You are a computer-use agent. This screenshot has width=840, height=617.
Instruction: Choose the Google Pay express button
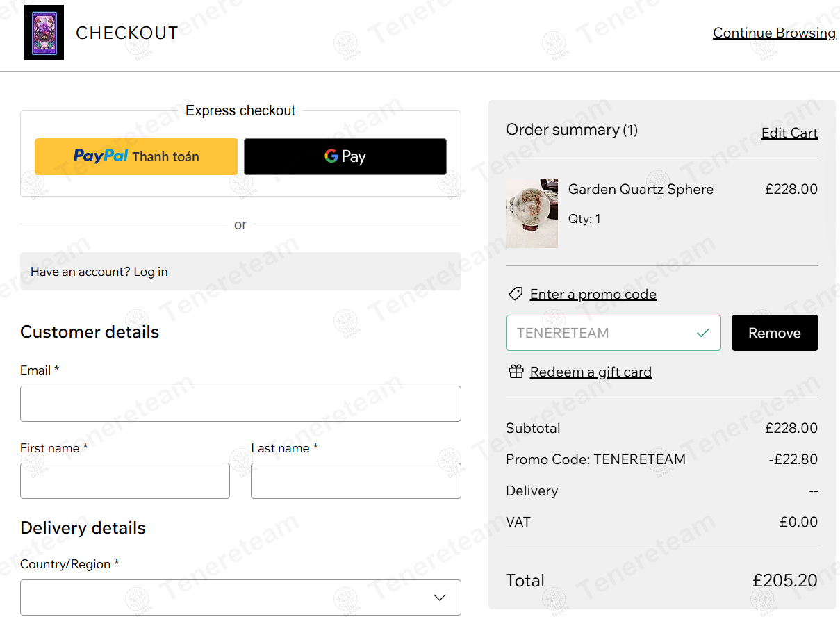click(345, 156)
